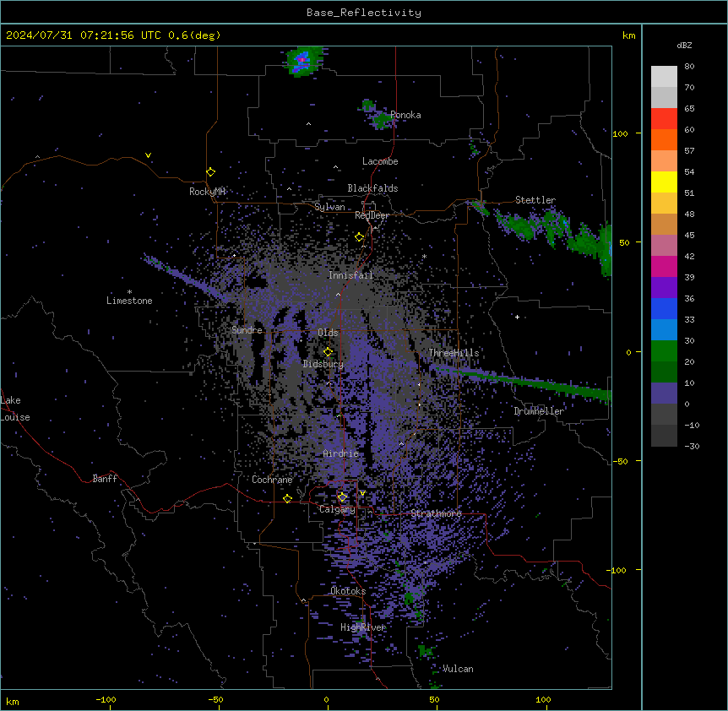Screen dimensions: 728x711
Task: Select the Vulcan label
Action: click(459, 669)
